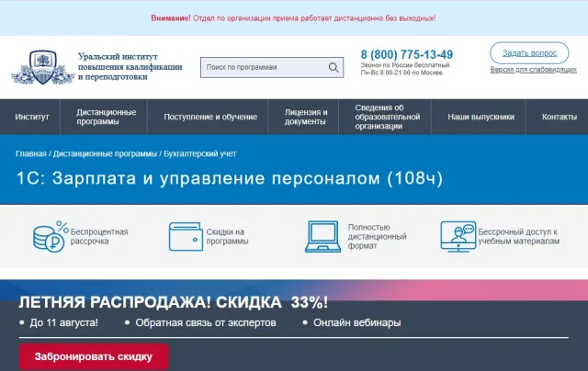588x371 pixels.
Task: Open Сведения об образовательной организации menu
Action: (388, 117)
